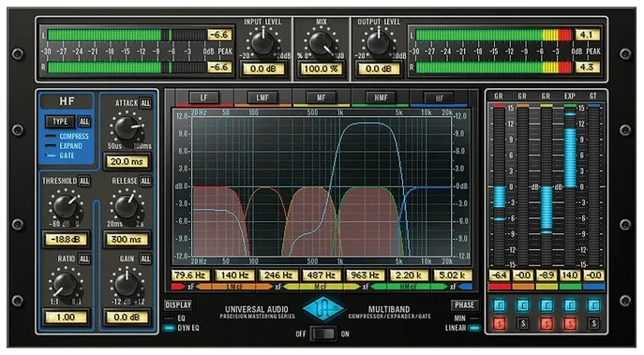
Task: Click the TYPE button in the HF panel
Action: coord(60,122)
